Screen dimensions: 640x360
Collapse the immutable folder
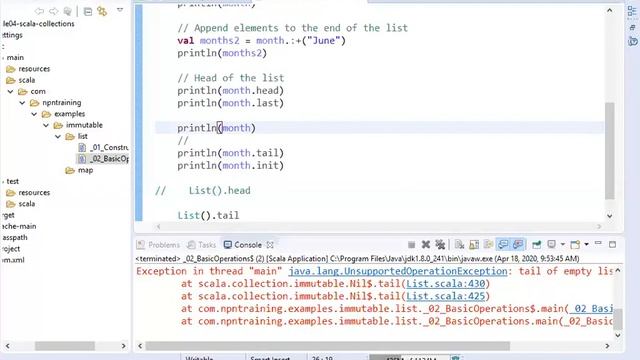click(46, 125)
